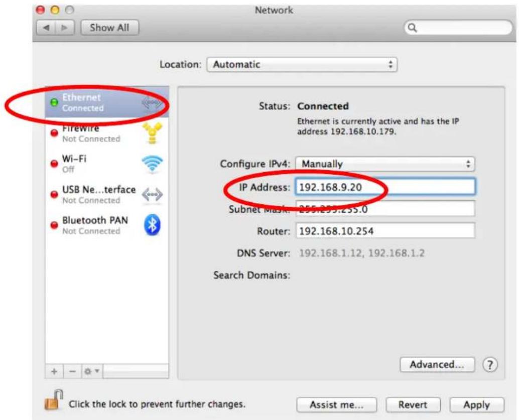Click the search field in toolbar
This screenshot has height=420, width=519.
pos(458,28)
